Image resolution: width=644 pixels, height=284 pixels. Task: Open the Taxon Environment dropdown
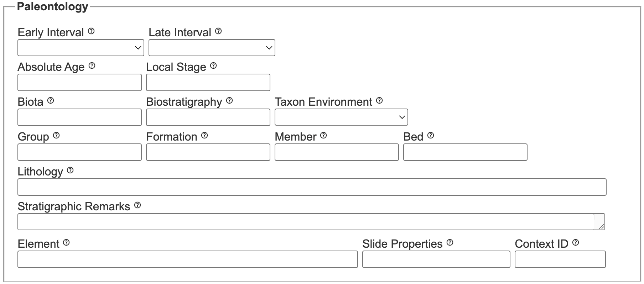point(341,117)
